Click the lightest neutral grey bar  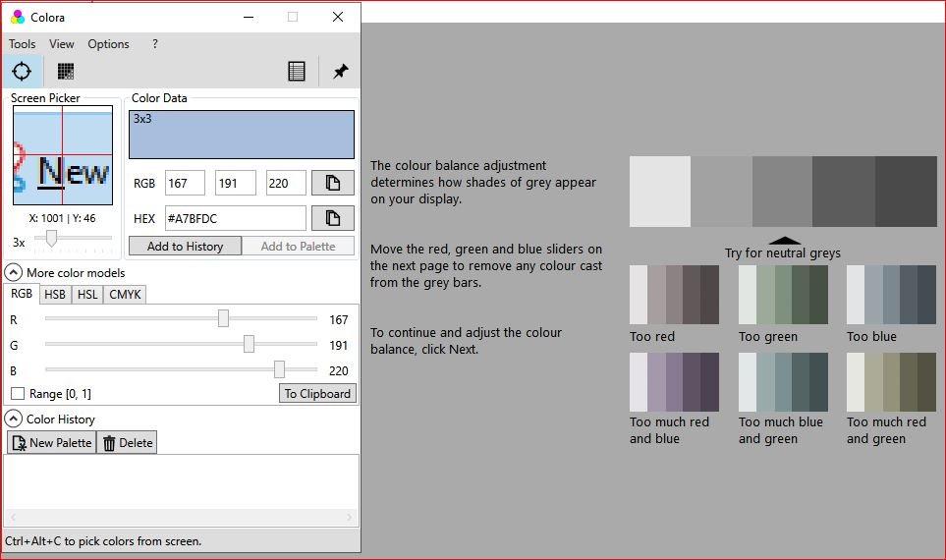(660, 192)
